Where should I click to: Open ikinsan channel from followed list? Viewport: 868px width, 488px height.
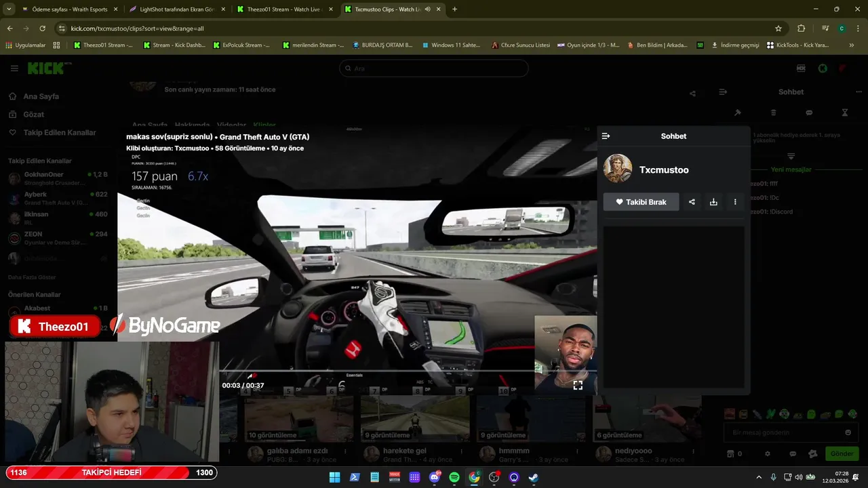(58, 218)
